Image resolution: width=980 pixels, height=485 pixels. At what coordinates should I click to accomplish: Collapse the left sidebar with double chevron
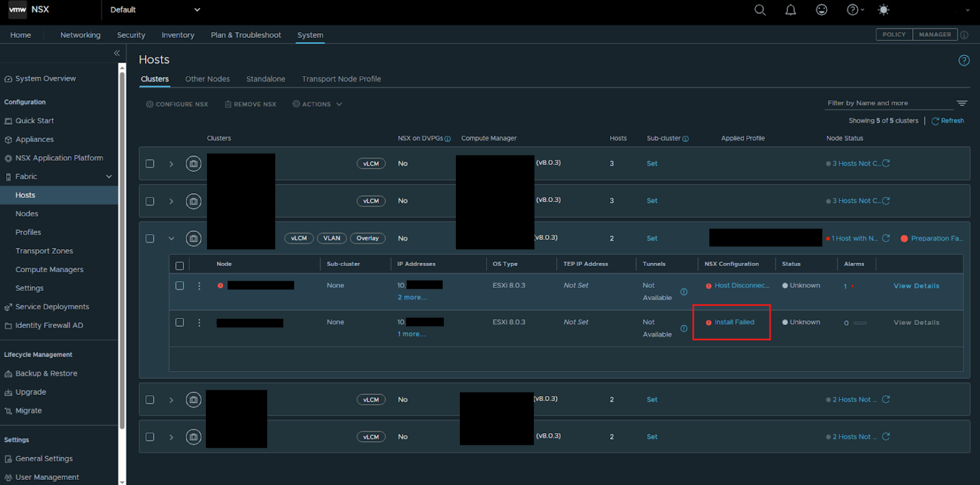tap(117, 53)
